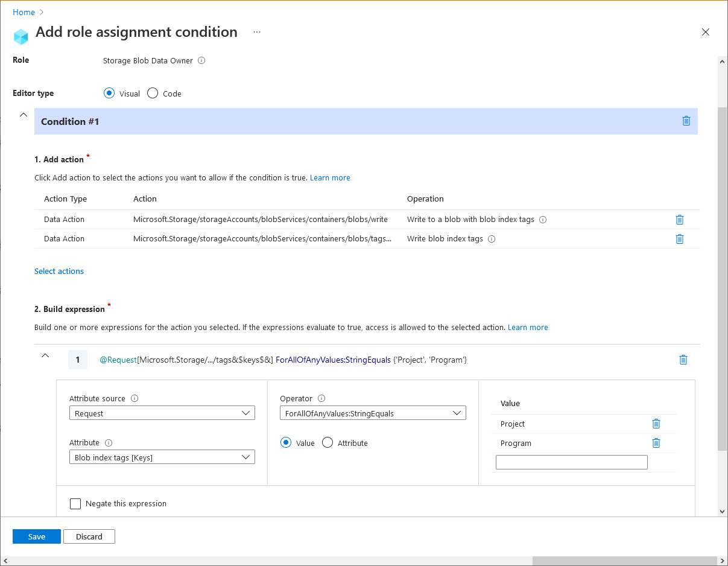728x566 pixels.
Task: Switch editor type to Code
Action: [154, 93]
